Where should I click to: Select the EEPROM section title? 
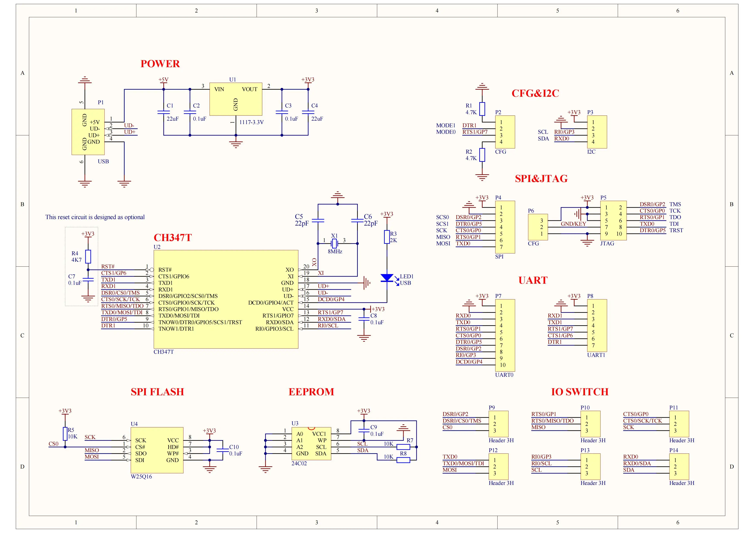(x=311, y=392)
